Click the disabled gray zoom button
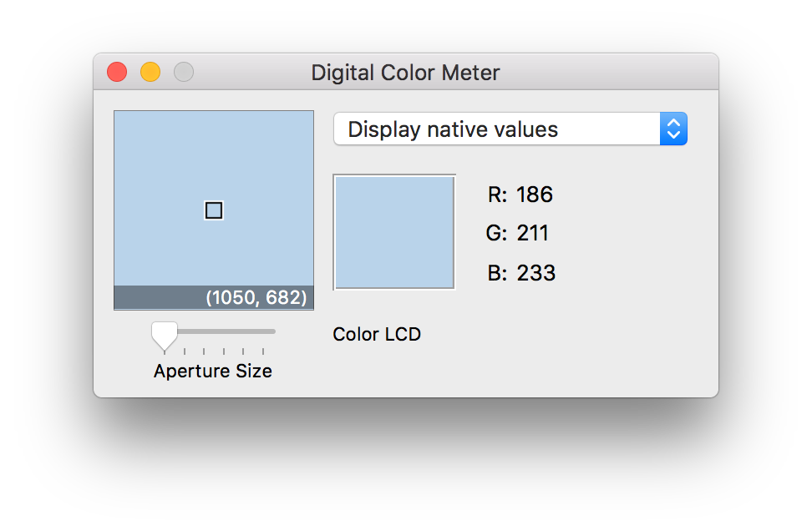Image resolution: width=812 pixels, height=531 pixels. (x=184, y=72)
